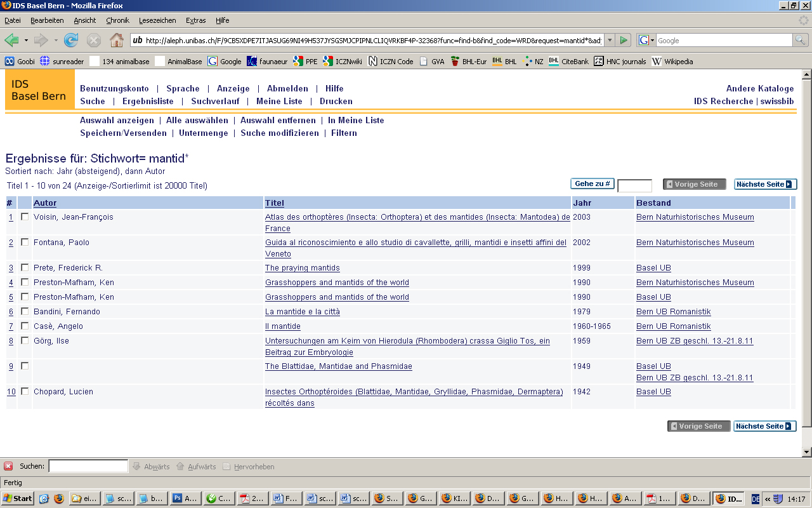Open the Lesezeichen menu

coord(157,20)
